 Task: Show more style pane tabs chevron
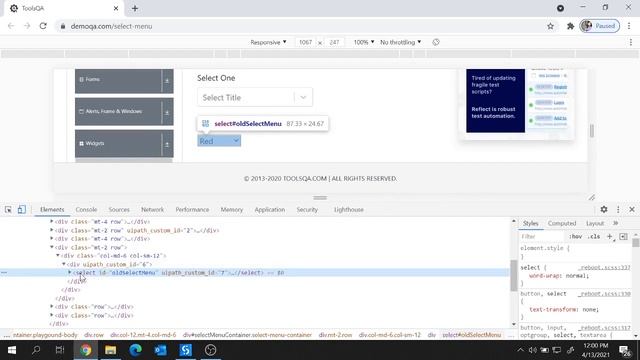pos(616,223)
